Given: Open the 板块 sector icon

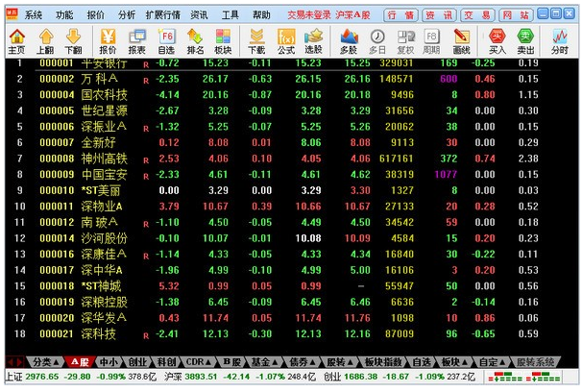Looking at the screenshot, I should point(223,41).
